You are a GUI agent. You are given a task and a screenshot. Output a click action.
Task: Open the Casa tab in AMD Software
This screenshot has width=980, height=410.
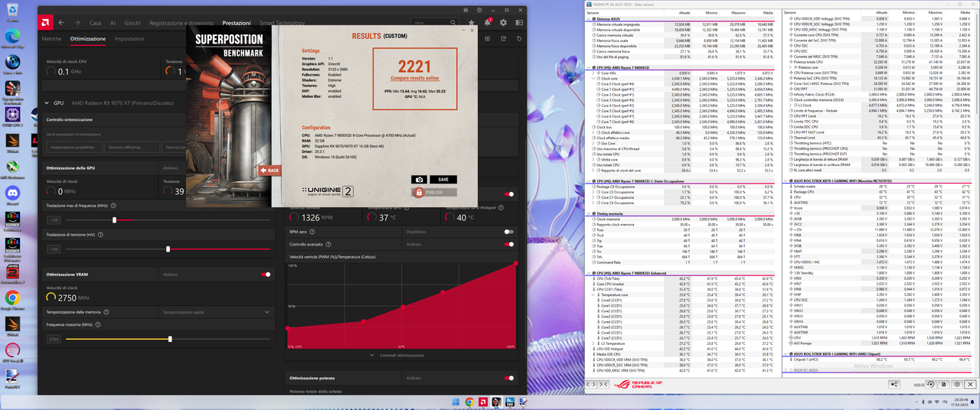coord(95,23)
